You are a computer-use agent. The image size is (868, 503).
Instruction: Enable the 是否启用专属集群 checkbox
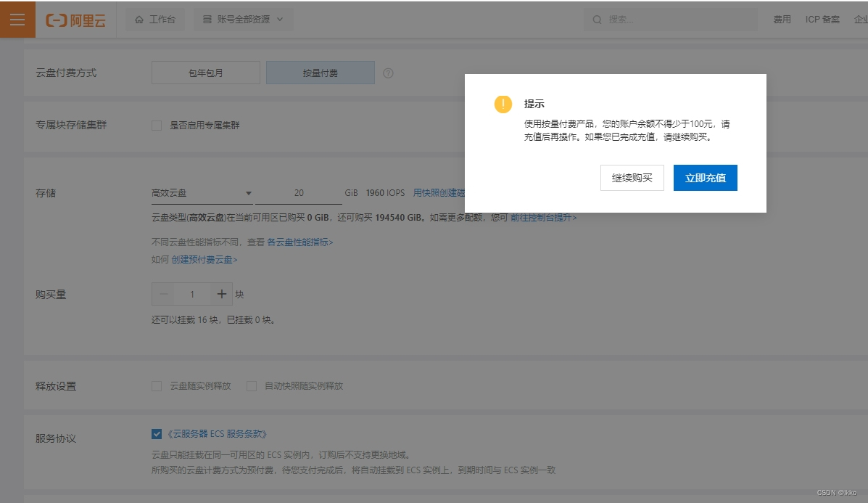[x=156, y=125]
